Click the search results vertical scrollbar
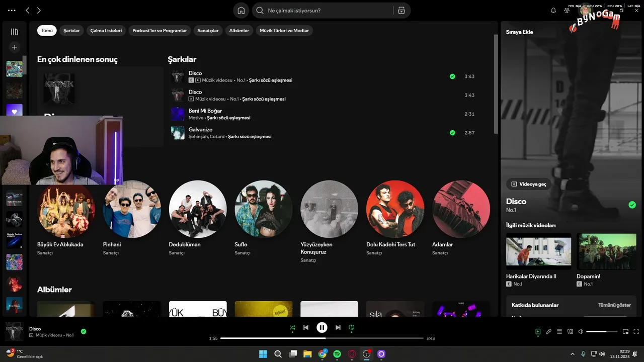The width and height of the screenshot is (644, 362). tap(496, 83)
